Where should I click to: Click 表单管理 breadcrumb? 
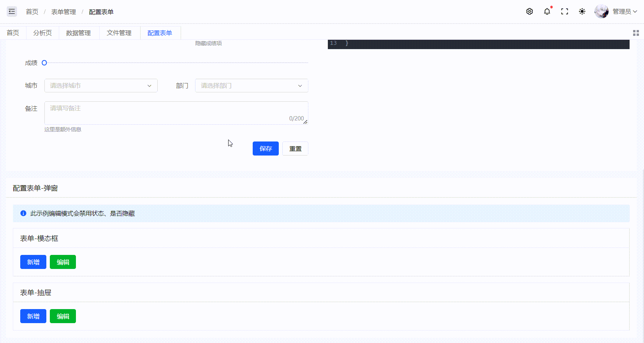(x=63, y=12)
